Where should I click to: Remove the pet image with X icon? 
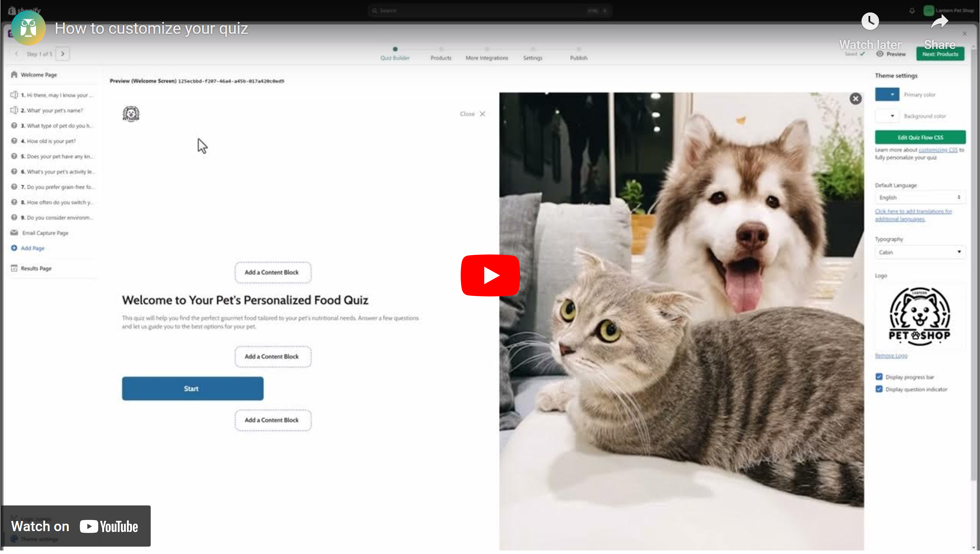click(855, 99)
